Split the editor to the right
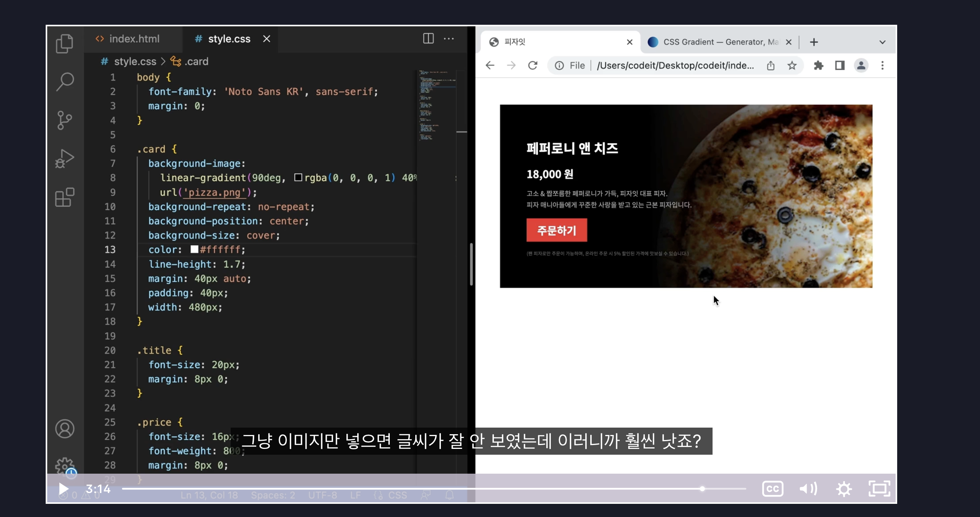Screen dimensions: 980x517 tap(428, 38)
